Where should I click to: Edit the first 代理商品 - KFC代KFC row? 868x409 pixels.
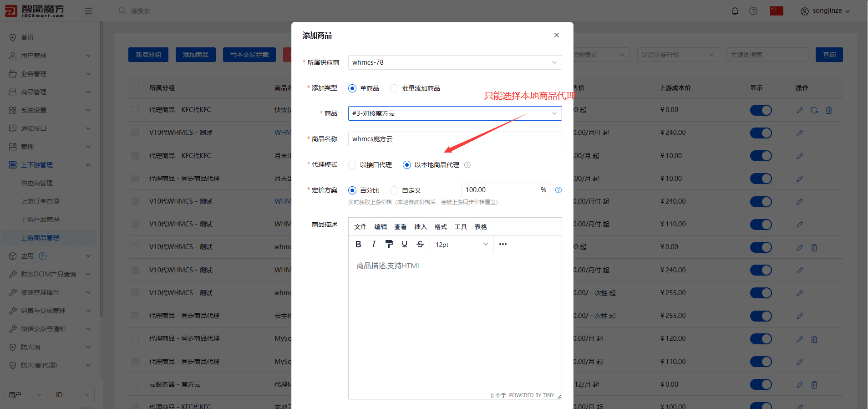[x=800, y=110]
